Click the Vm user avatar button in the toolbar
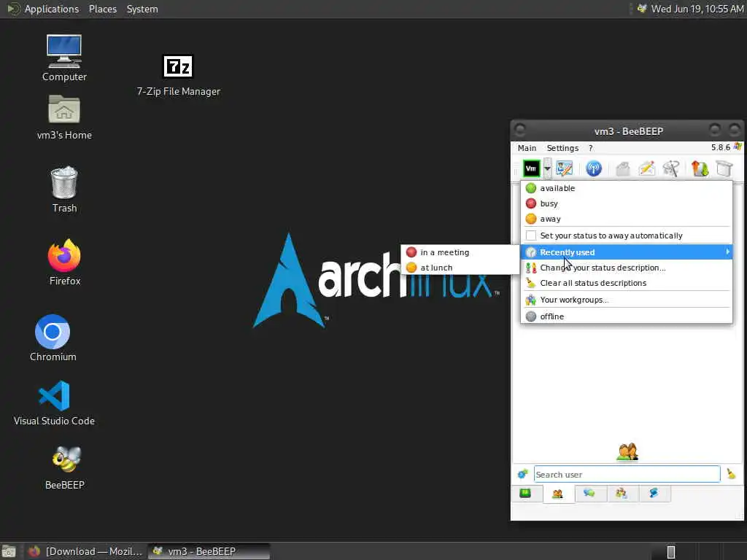747x560 pixels. [531, 168]
